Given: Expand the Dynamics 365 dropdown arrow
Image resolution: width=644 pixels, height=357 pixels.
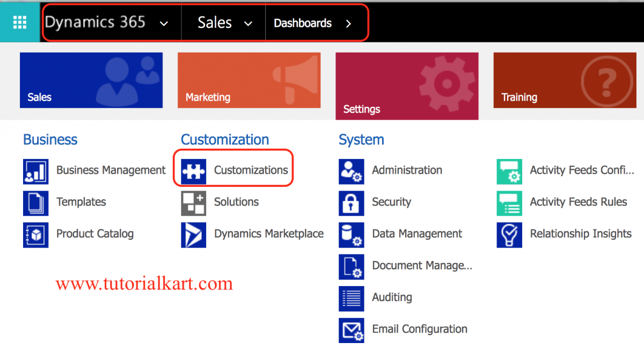Looking at the screenshot, I should (x=164, y=23).
